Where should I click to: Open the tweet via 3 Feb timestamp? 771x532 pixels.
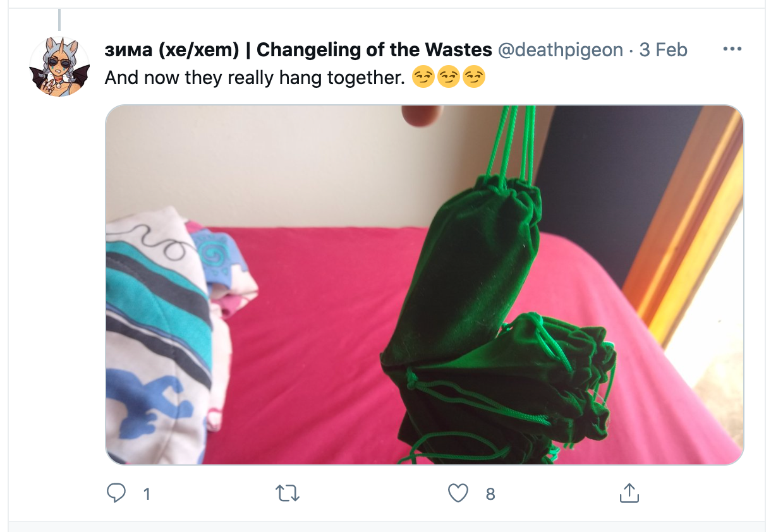(x=664, y=50)
